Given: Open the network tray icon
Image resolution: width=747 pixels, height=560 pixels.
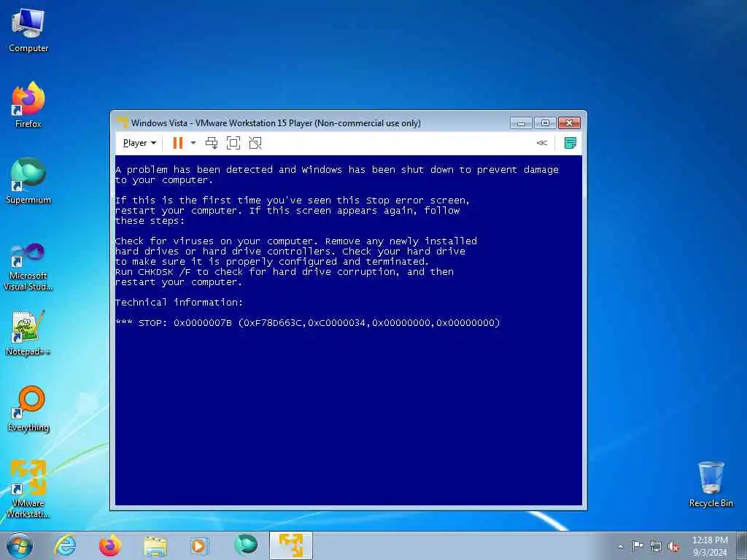Looking at the screenshot, I should [656, 546].
